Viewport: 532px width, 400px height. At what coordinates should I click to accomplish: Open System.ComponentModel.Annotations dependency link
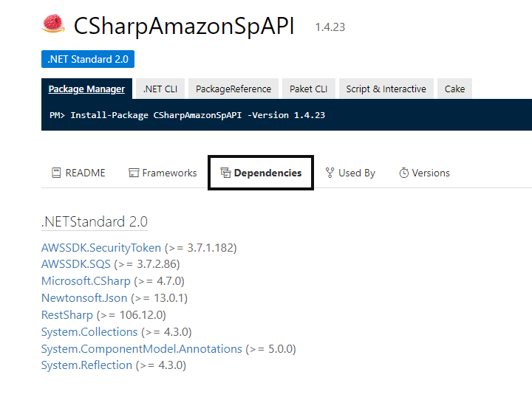click(x=142, y=348)
